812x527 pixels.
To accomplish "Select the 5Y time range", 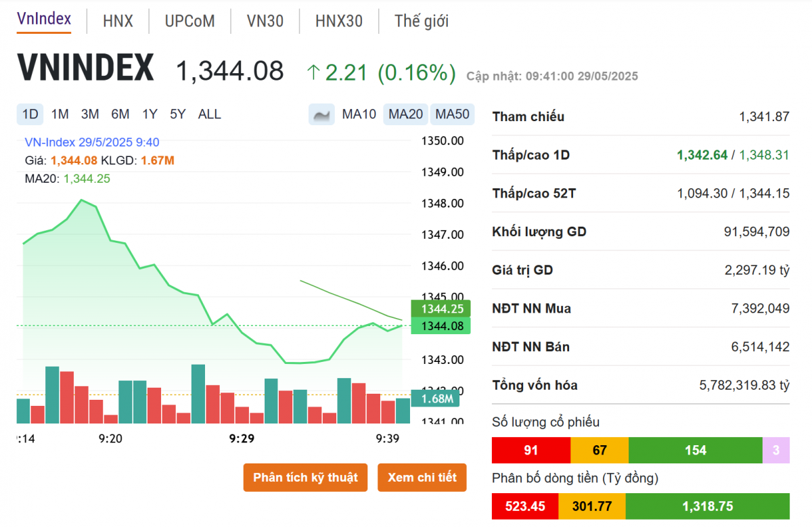I will [177, 114].
